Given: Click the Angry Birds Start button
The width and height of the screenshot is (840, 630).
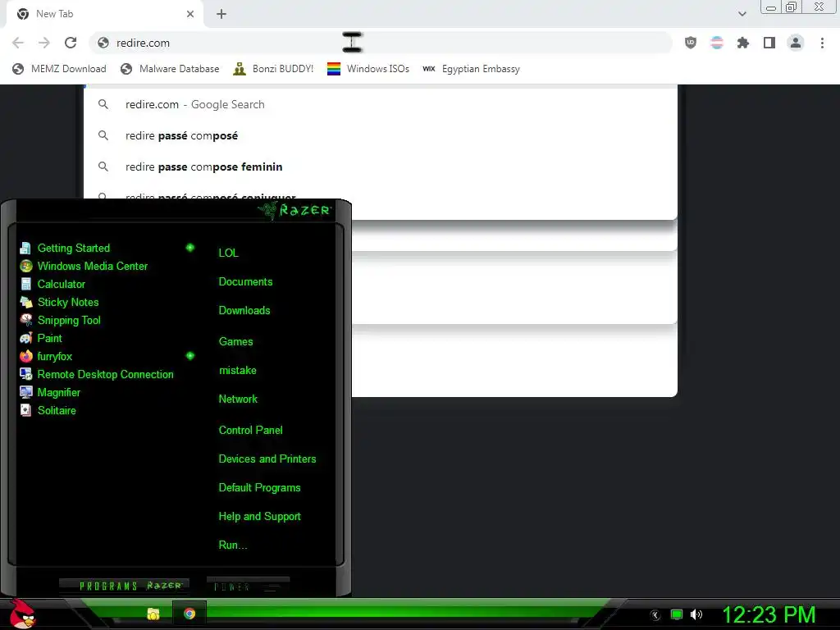Looking at the screenshot, I should coord(23,614).
